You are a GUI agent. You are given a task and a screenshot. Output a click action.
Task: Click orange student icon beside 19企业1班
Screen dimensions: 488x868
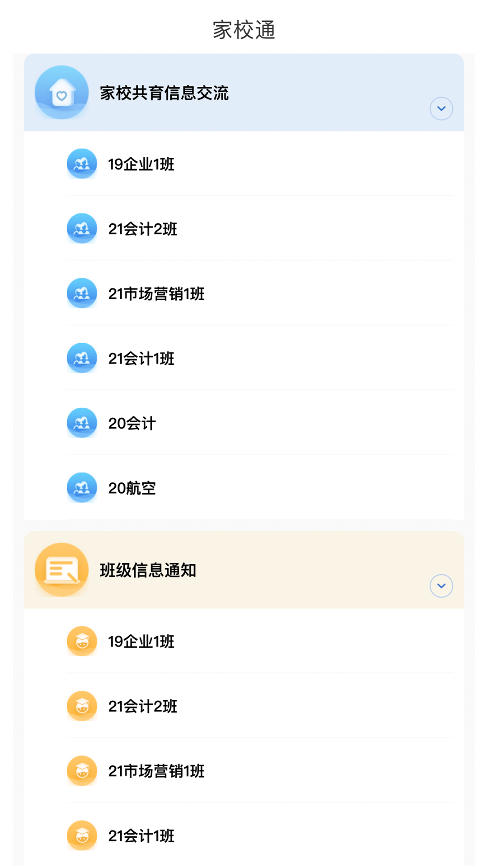tap(82, 641)
